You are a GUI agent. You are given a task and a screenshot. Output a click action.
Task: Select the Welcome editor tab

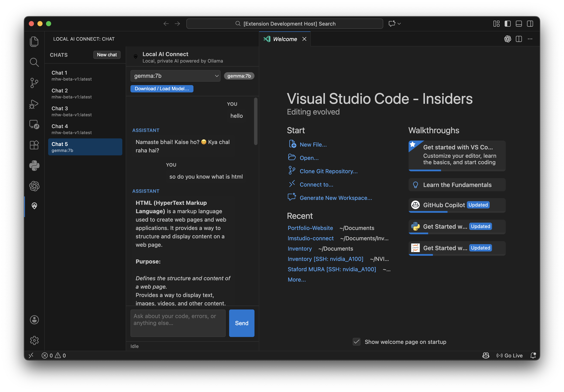(x=285, y=39)
